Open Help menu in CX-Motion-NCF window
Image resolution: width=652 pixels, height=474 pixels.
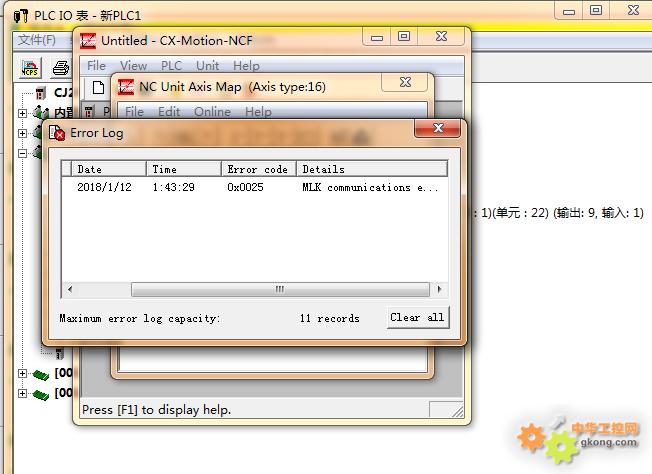[246, 66]
